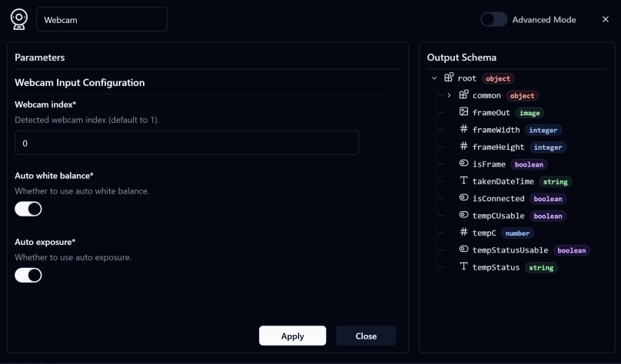
Task: Click the isFrame boolean icon
Action: tap(463, 163)
